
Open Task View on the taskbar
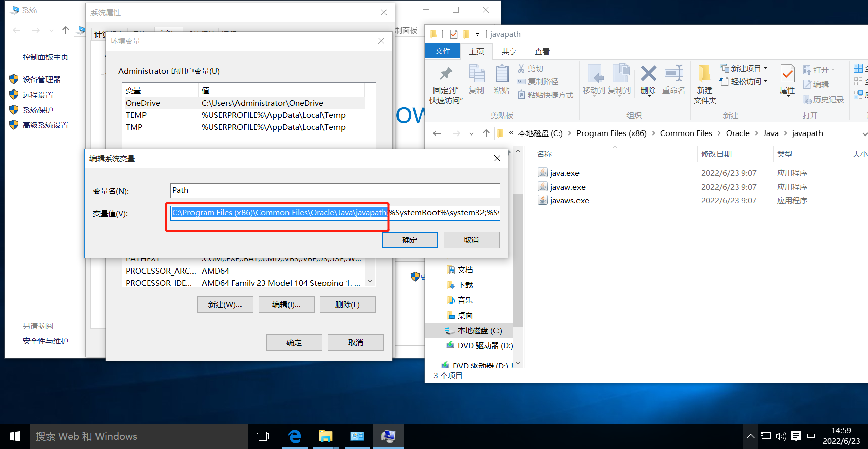tap(263, 436)
